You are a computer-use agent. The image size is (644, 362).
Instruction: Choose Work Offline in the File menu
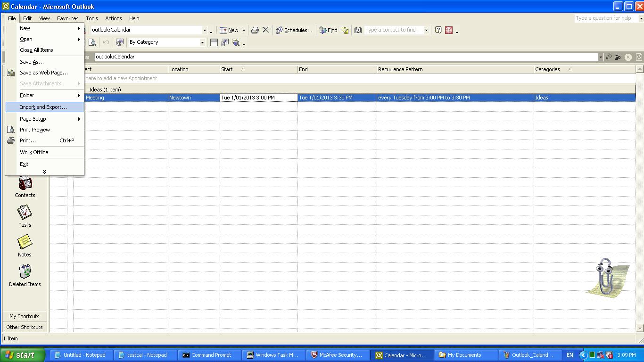34,152
